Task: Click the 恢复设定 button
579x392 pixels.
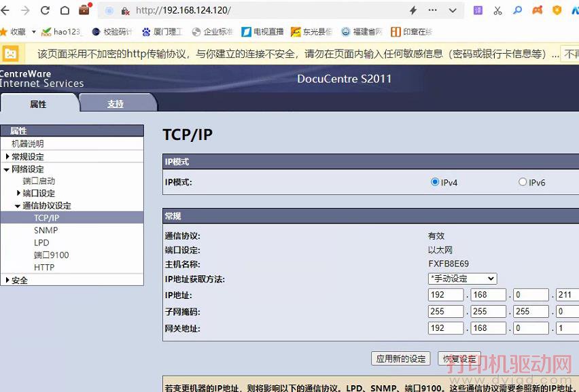Action: 459,359
